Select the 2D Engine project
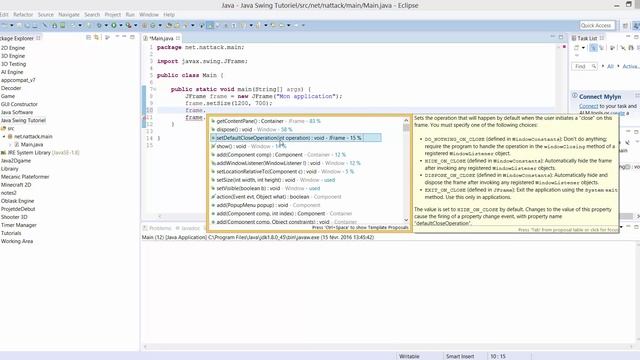The width and height of the screenshot is (640, 360). tap(13, 48)
